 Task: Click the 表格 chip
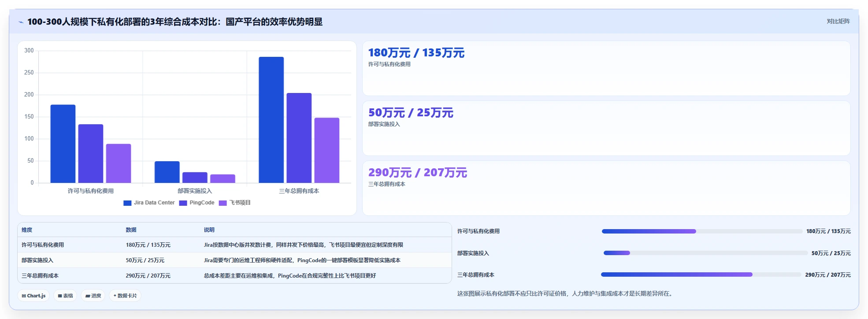tap(66, 296)
